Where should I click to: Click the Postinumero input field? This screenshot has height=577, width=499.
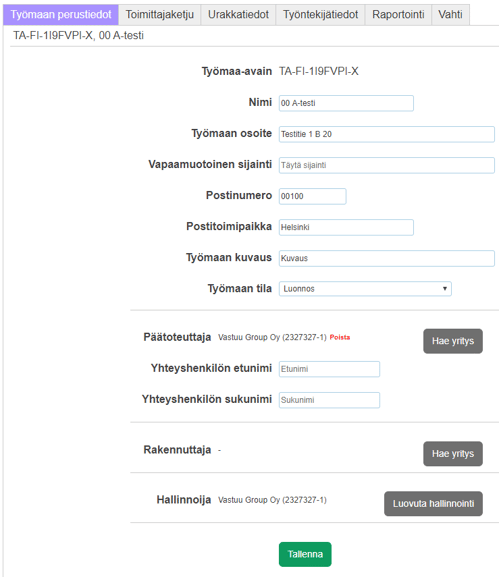click(312, 196)
